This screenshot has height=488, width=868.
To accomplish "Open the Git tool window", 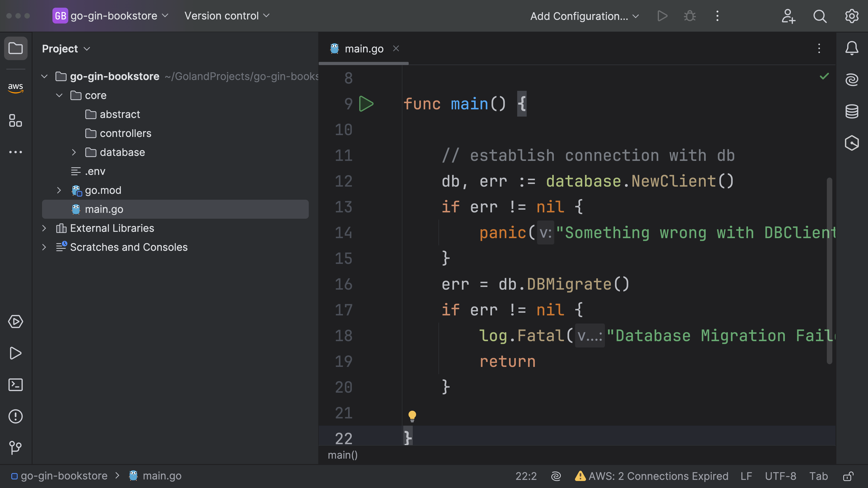I will pyautogui.click(x=16, y=448).
